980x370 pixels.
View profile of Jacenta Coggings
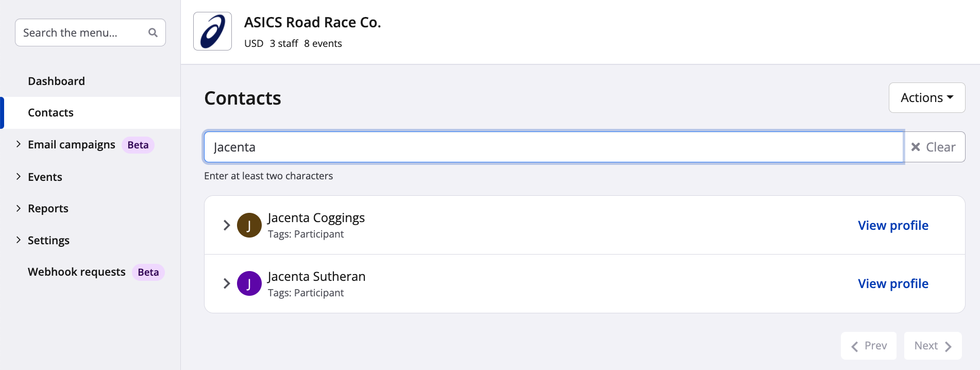click(x=893, y=225)
